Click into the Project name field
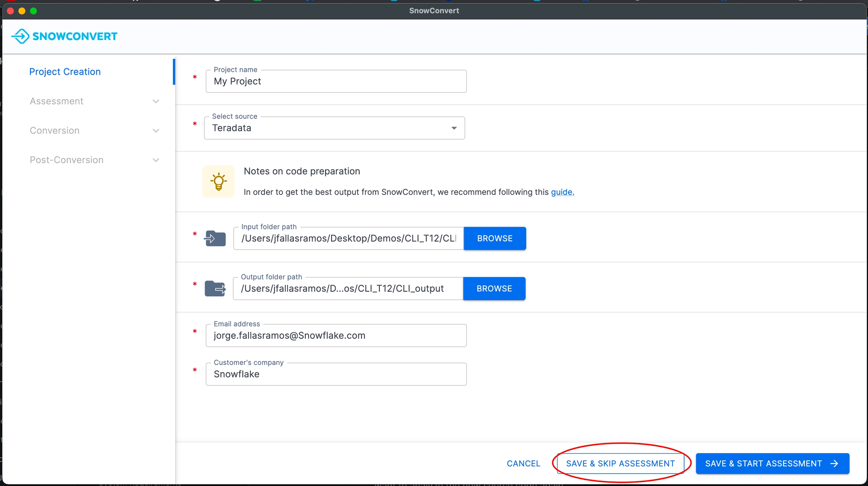 pos(336,81)
